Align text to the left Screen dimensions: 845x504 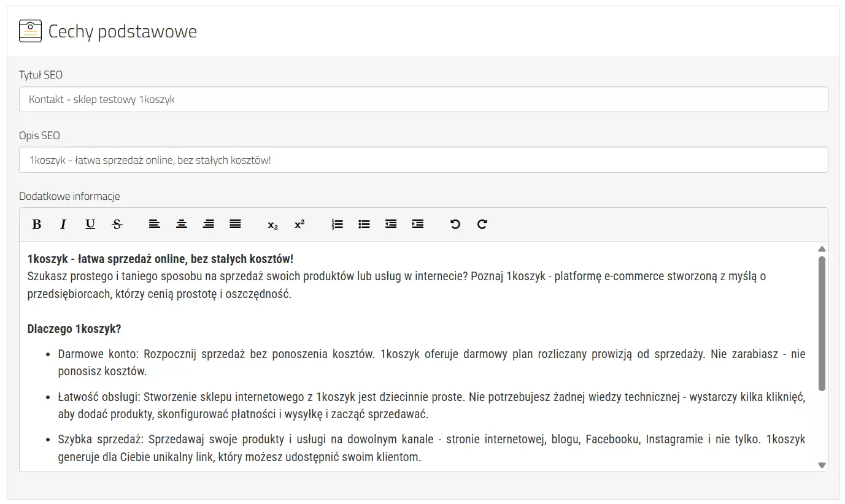(x=154, y=224)
